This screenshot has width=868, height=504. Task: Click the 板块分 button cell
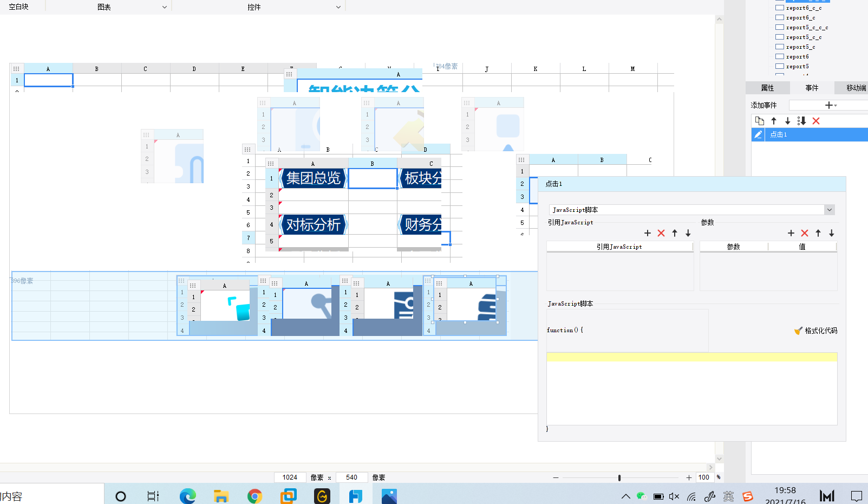click(x=421, y=178)
